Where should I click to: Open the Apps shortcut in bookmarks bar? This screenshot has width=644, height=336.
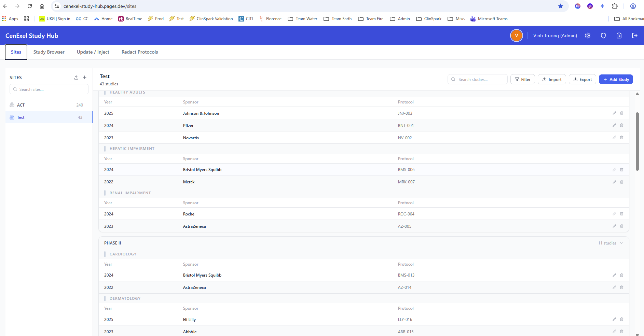click(x=10, y=19)
